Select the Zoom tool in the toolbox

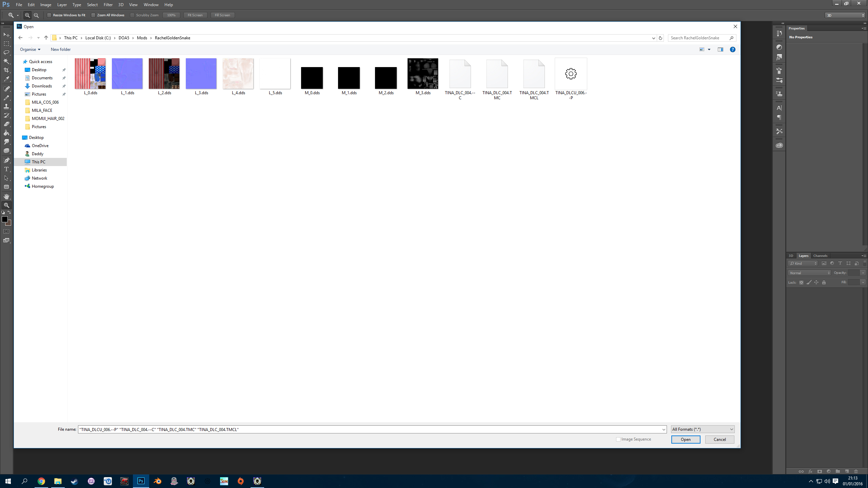(6, 205)
